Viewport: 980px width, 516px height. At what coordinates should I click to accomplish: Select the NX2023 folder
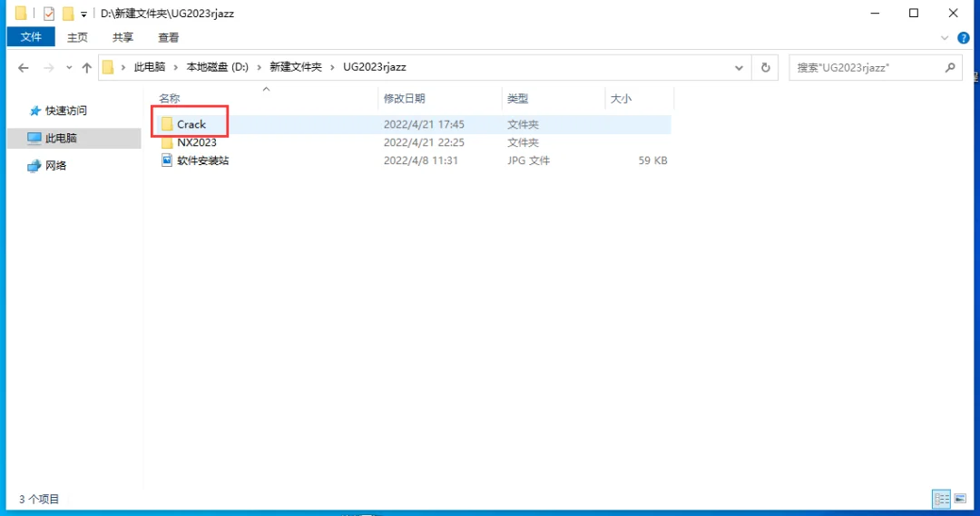[x=196, y=142]
